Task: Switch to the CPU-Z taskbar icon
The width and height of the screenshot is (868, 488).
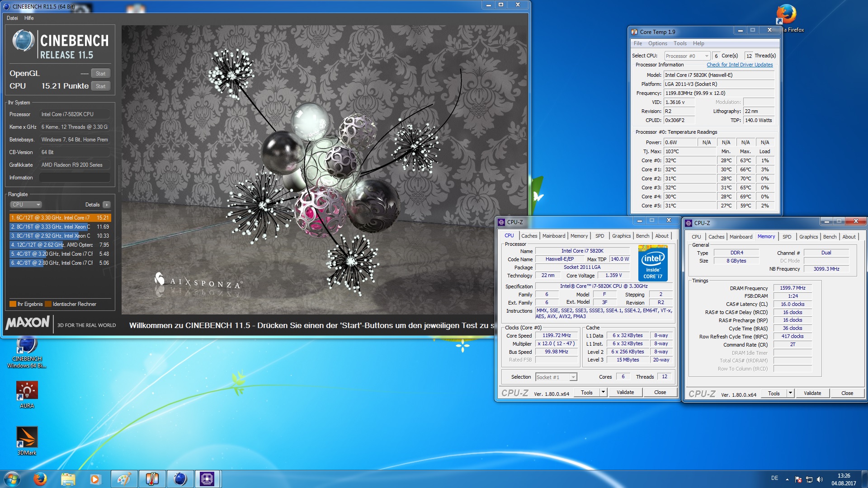Action: coord(207,479)
